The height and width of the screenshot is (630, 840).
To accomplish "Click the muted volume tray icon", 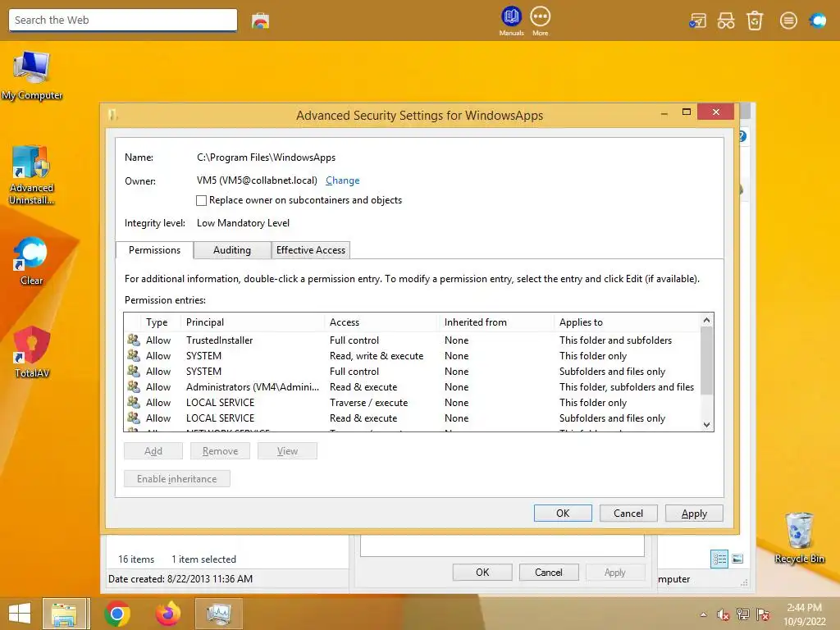I will pyautogui.click(x=723, y=615).
